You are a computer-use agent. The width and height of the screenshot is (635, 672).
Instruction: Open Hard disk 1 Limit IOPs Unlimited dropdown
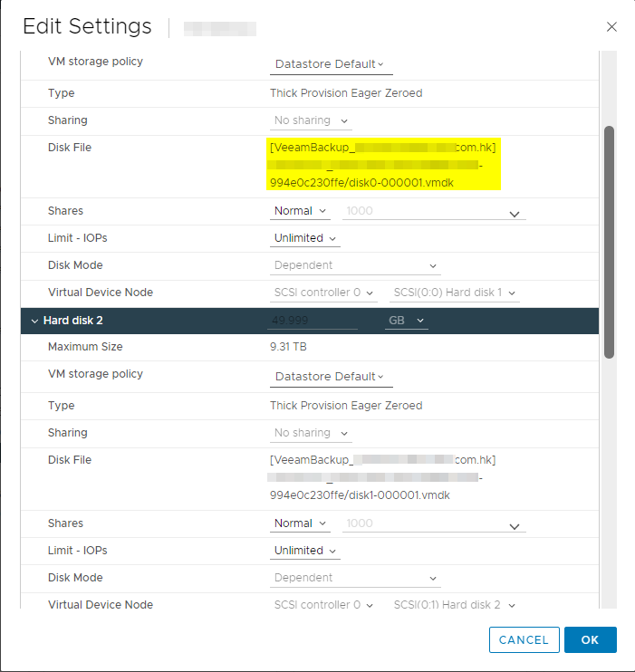pos(306,238)
